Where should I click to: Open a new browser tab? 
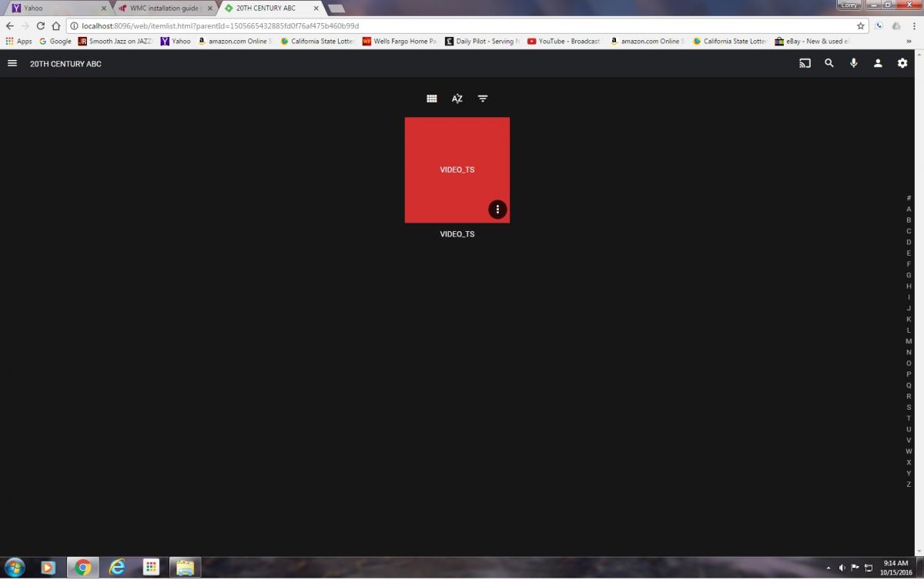(x=336, y=8)
